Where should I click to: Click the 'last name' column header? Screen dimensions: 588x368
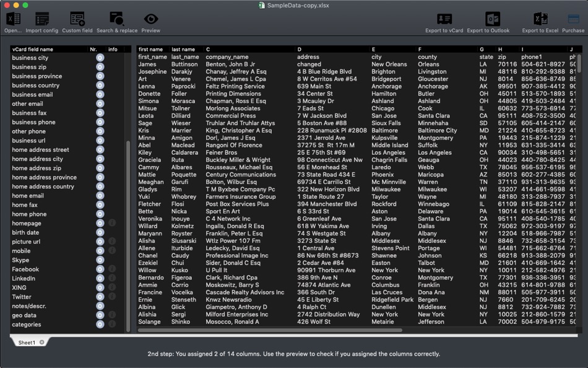186,49
